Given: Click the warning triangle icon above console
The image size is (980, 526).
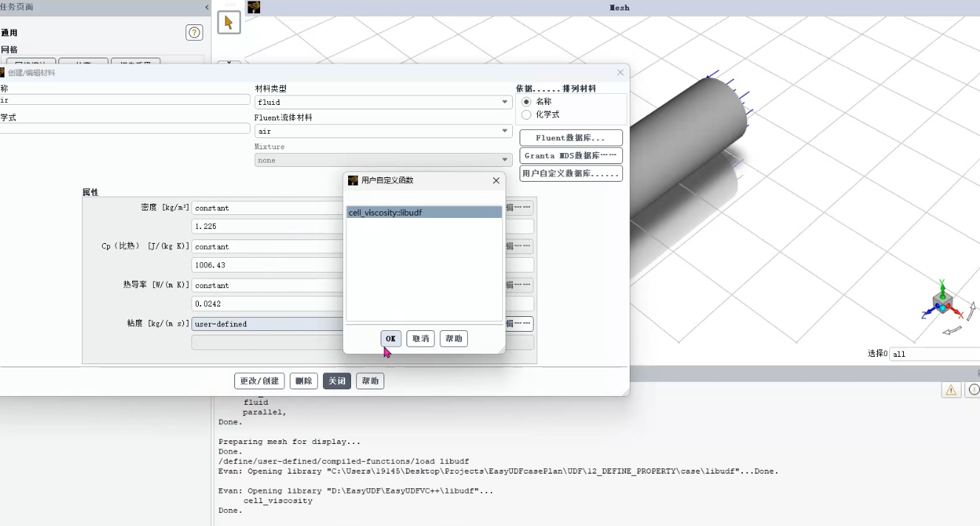Looking at the screenshot, I should [x=950, y=390].
